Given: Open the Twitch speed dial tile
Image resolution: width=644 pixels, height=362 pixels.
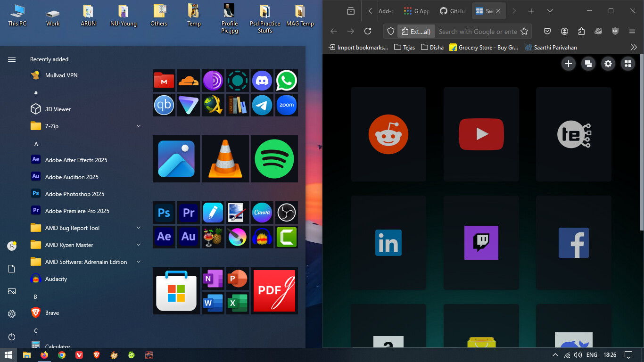Looking at the screenshot, I should 481,243.
